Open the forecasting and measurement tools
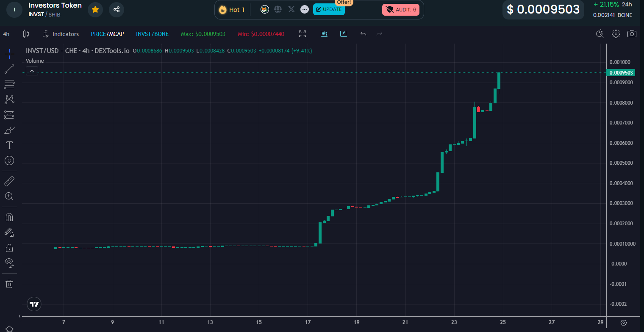This screenshot has width=644, height=332. (x=9, y=115)
